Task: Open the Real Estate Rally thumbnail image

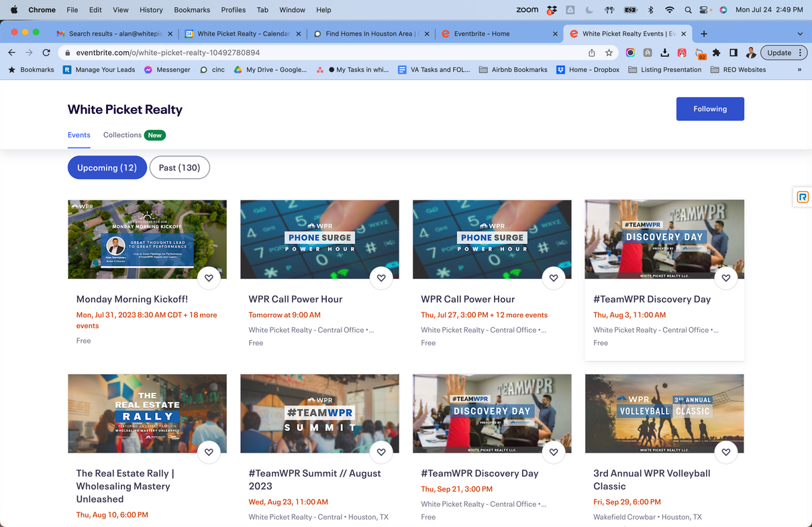Action: [x=148, y=414]
